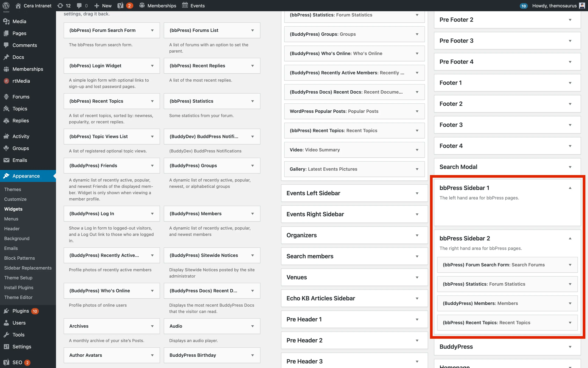Click the New link in admin bar
Image resolution: width=588 pixels, height=368 pixels.
click(103, 6)
